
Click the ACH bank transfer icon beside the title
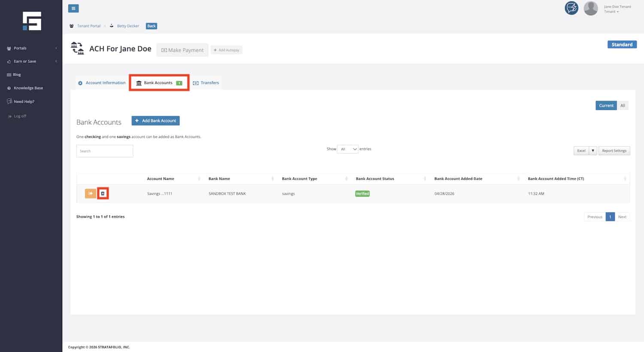[x=77, y=48]
